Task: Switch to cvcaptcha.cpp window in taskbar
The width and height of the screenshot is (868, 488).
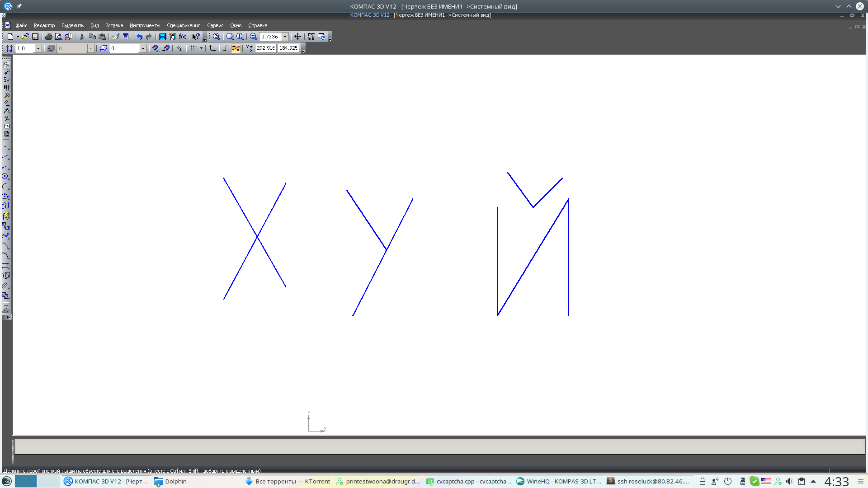Action: (x=468, y=481)
